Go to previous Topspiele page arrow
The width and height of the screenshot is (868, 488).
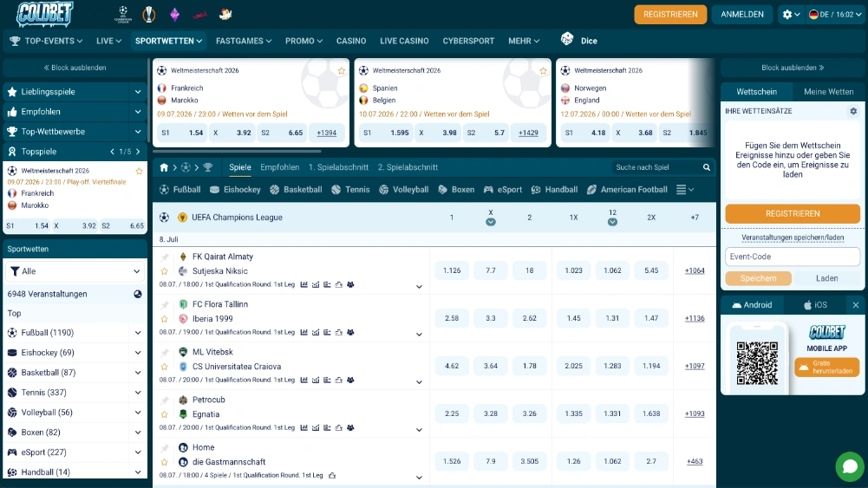113,152
